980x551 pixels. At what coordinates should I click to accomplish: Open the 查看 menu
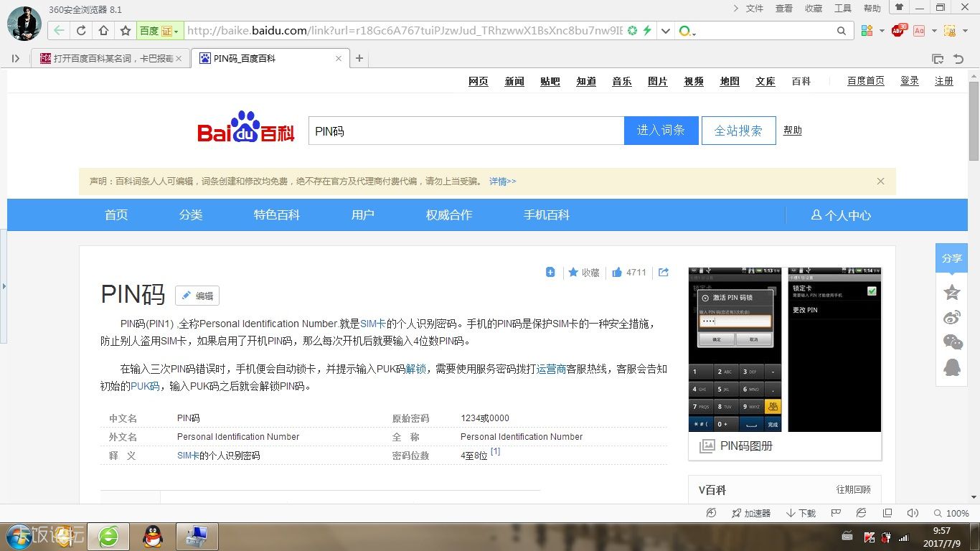tap(784, 8)
